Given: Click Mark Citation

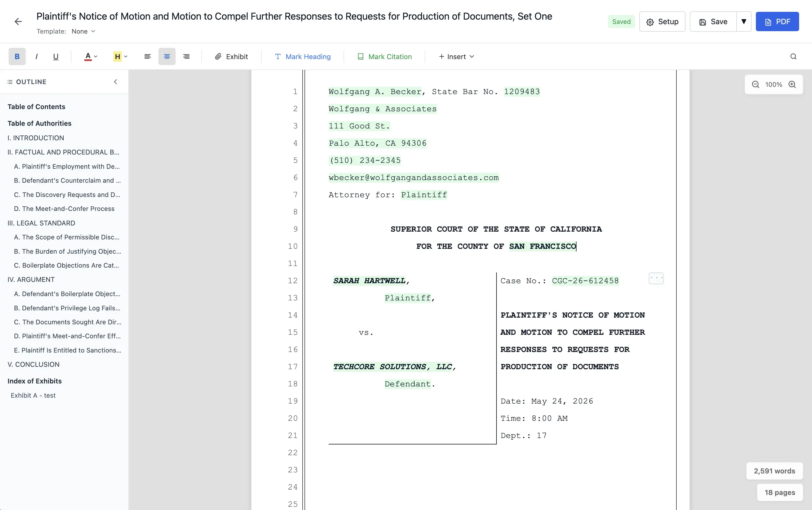Looking at the screenshot, I should coord(385,56).
